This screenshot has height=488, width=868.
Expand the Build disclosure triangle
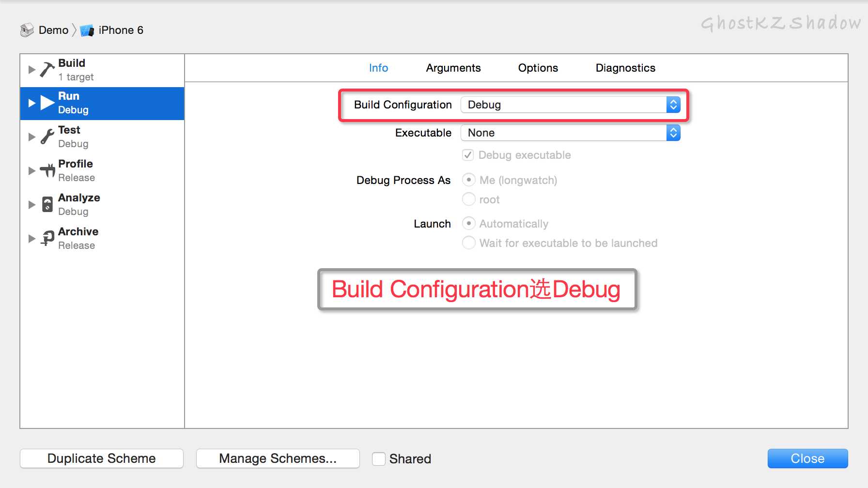click(32, 69)
